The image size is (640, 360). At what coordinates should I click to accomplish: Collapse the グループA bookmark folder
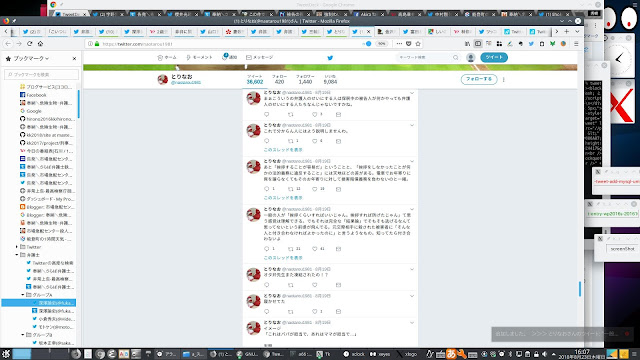[23, 295]
